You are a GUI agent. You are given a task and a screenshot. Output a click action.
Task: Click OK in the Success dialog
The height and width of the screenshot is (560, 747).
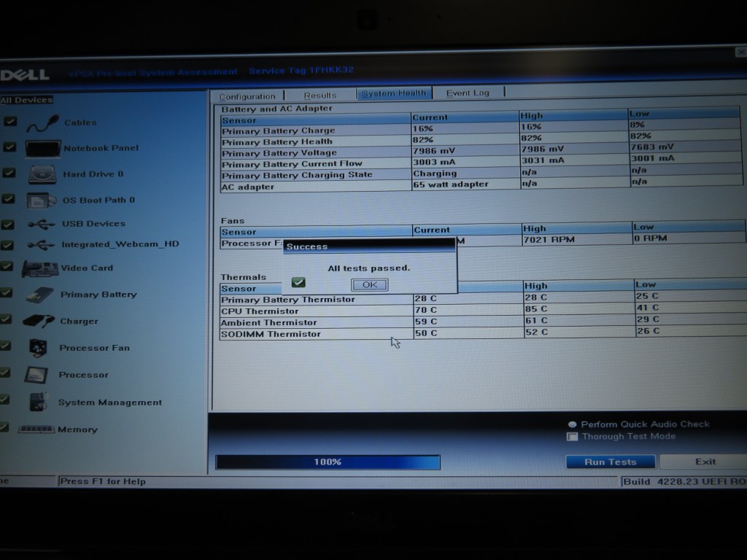point(370,285)
